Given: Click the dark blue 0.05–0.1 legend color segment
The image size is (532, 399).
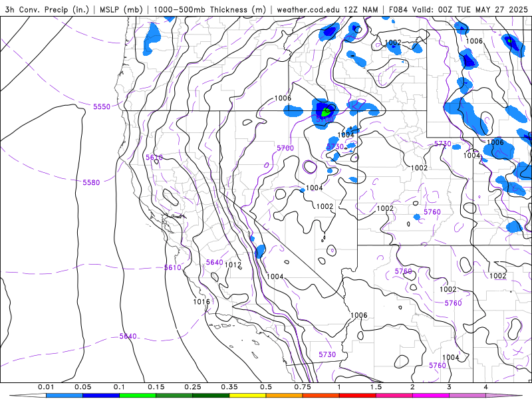Looking at the screenshot, I should pyautogui.click(x=101, y=396).
